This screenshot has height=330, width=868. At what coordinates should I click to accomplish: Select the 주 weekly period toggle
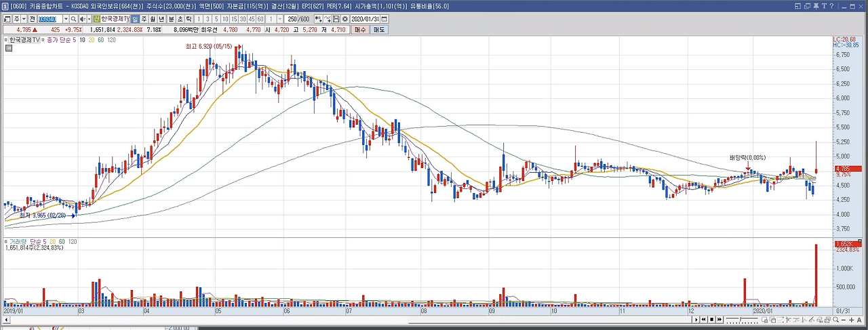pos(144,19)
